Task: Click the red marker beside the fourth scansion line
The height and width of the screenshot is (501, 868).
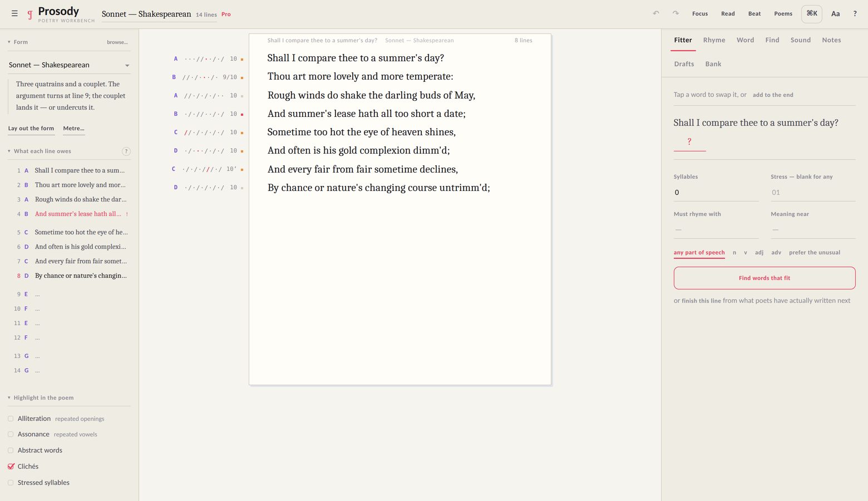Action: coord(242,114)
